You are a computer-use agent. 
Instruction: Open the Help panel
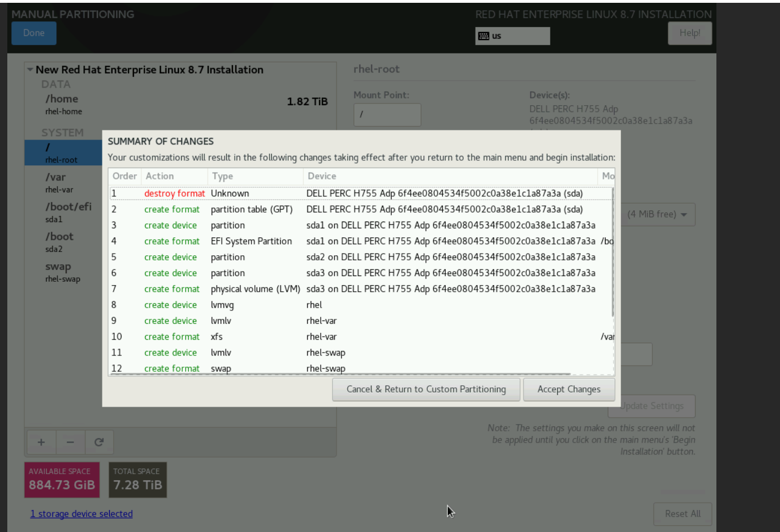click(689, 33)
